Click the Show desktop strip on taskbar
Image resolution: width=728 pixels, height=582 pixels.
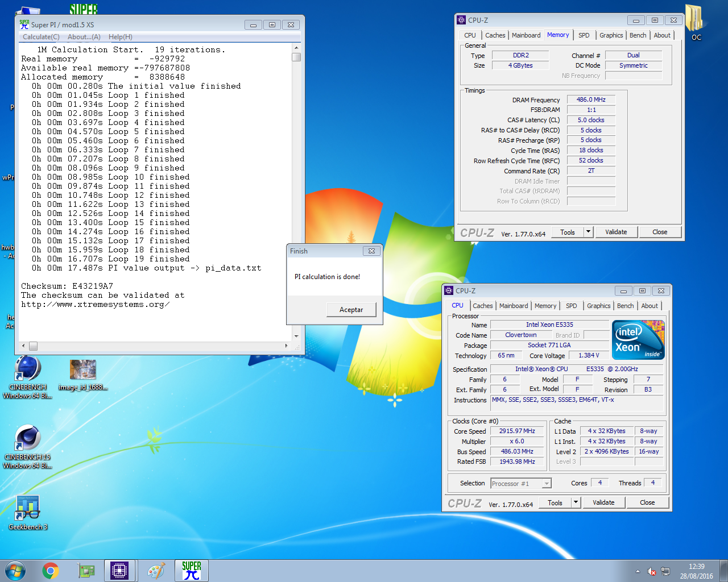tap(724, 571)
